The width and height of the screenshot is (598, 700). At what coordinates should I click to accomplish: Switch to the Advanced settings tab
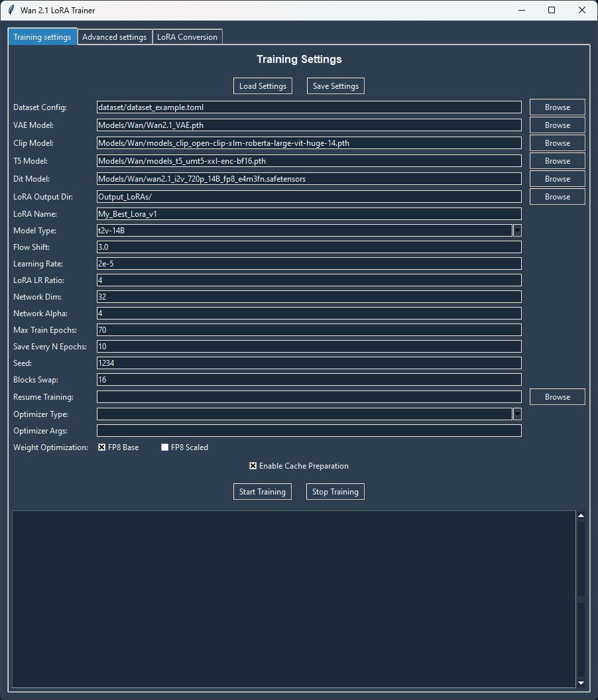tap(114, 37)
